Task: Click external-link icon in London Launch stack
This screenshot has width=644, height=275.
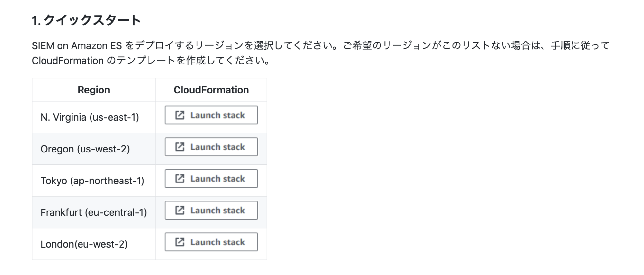Action: (179, 242)
